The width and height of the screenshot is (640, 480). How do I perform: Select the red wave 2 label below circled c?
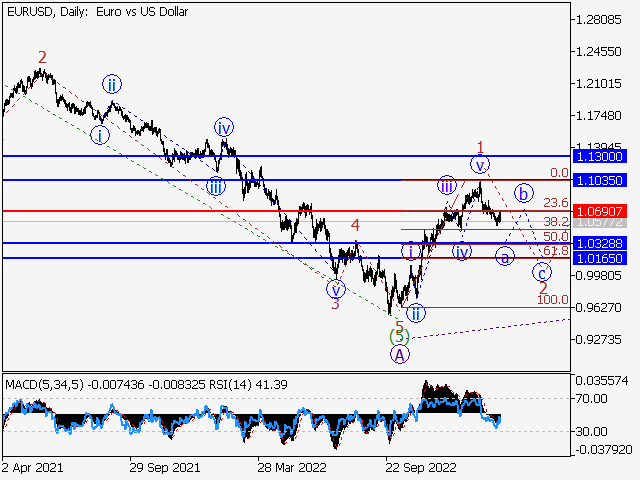click(x=543, y=288)
